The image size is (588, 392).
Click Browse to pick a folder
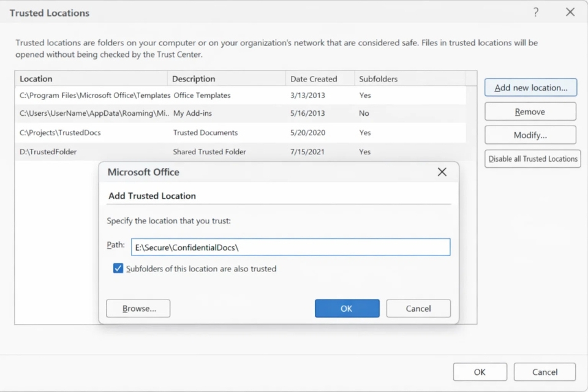point(138,308)
